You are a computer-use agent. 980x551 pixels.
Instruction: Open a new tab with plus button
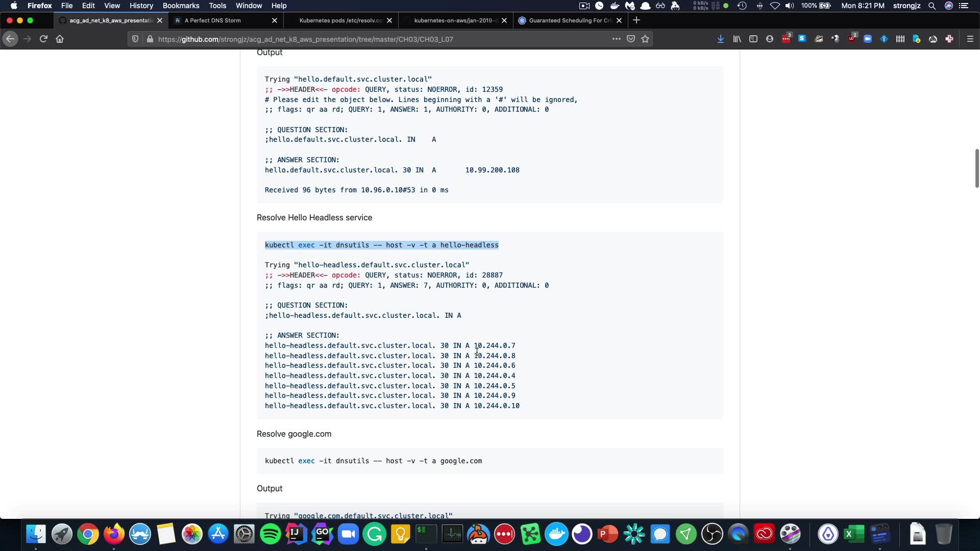pos(636,20)
